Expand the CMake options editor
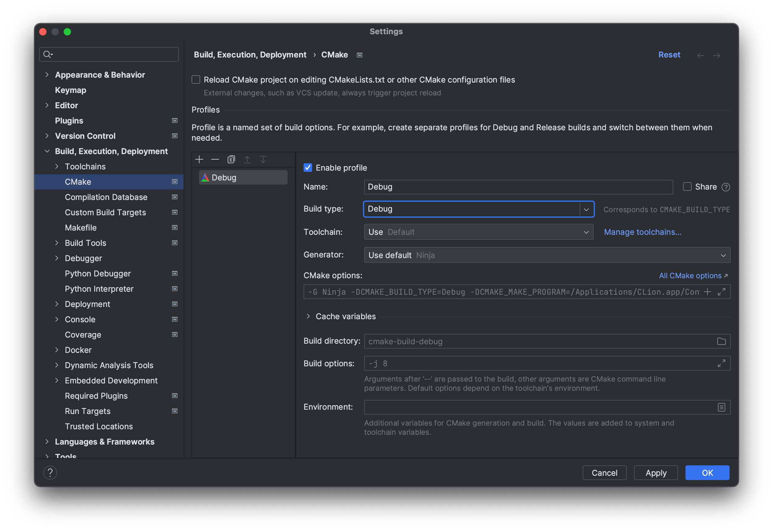Viewport: 773px width, 532px height. [722, 292]
